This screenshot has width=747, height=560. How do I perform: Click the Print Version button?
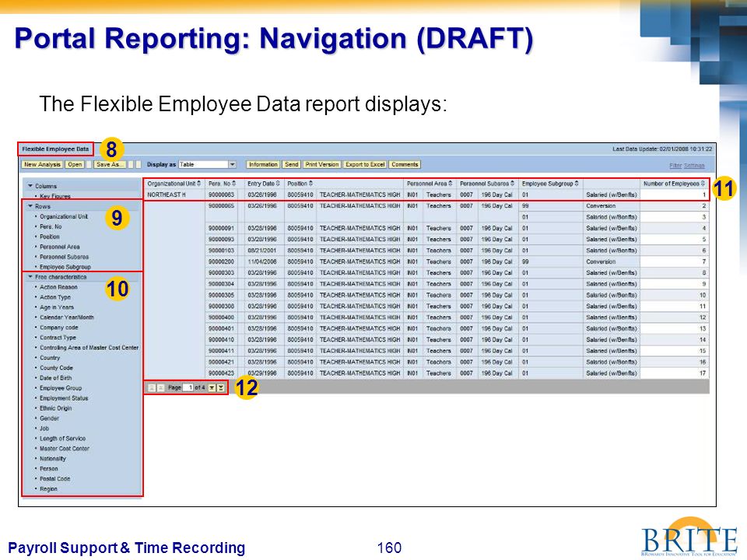(322, 165)
